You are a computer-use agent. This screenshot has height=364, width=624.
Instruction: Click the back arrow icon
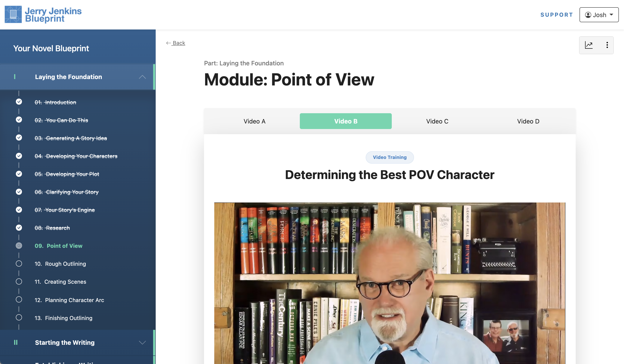[168, 43]
